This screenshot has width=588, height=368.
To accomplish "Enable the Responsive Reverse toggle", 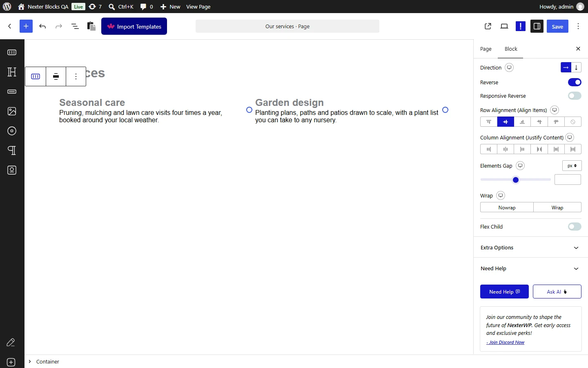I will (x=575, y=96).
